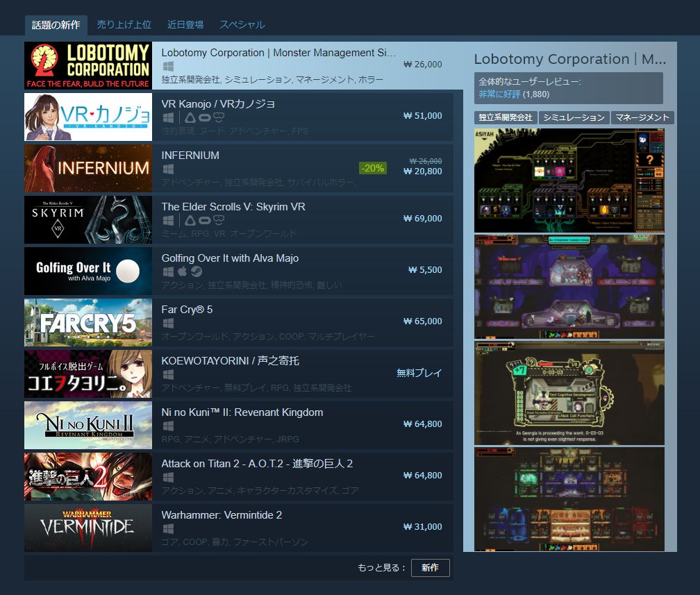Select the Warhammer: Vermintide 2 title
This screenshot has height=595, width=700.
(222, 514)
